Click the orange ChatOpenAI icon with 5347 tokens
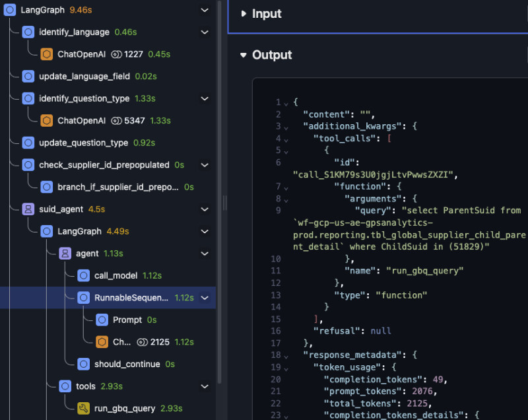 [x=47, y=120]
